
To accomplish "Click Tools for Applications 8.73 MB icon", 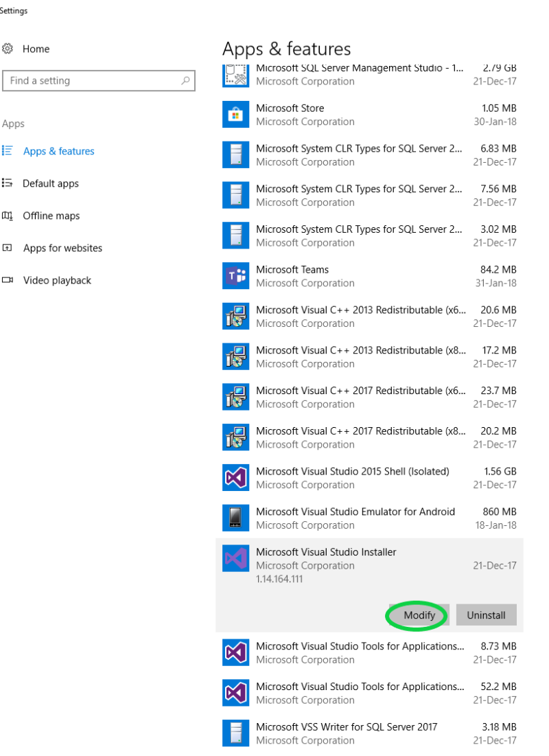I will [235, 652].
